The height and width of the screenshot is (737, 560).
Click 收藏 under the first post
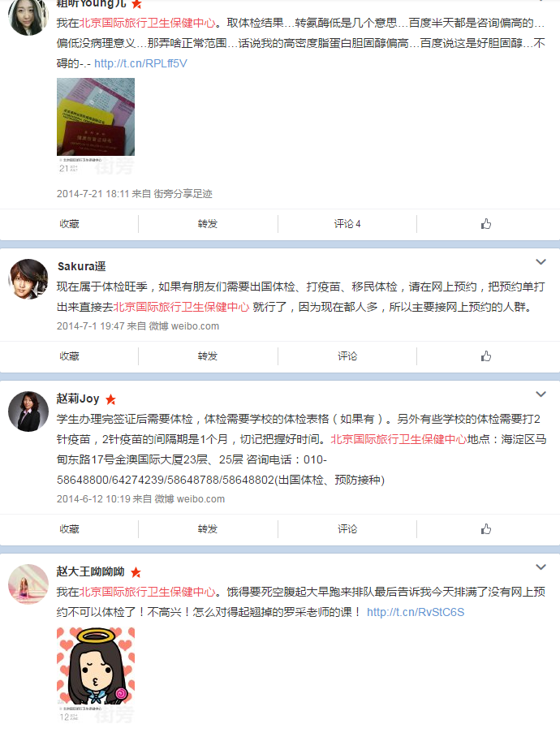click(69, 224)
